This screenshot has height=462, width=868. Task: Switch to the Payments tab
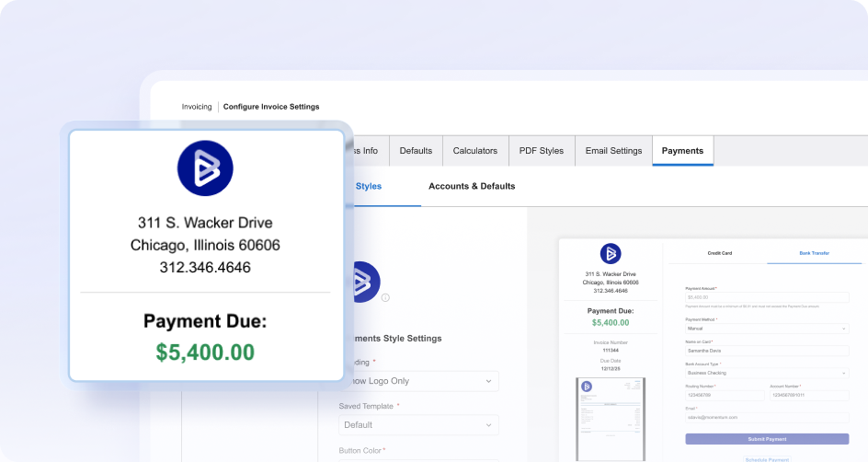coord(682,151)
